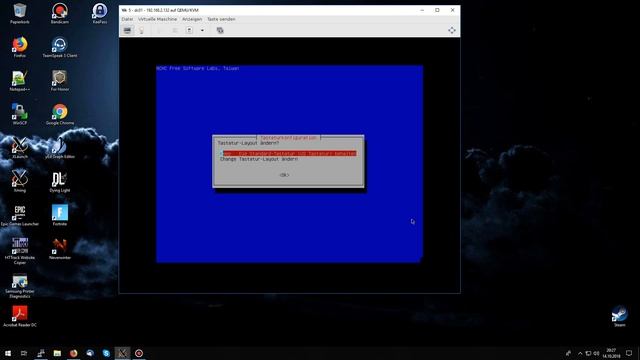Image resolution: width=640 pixels, height=360 pixels.
Task: Switch to Xming taskbar window
Action: pos(122,353)
